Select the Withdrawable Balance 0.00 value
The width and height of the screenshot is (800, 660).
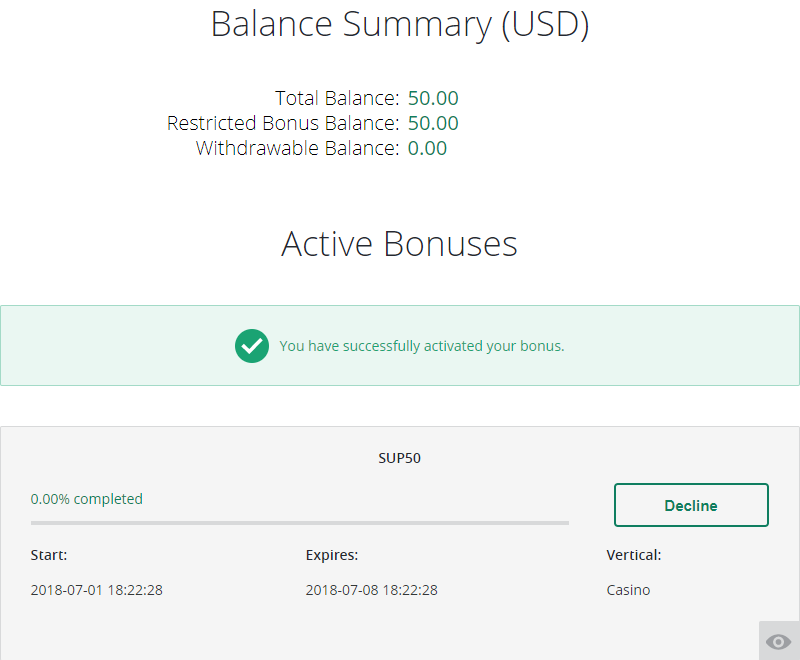(x=427, y=149)
